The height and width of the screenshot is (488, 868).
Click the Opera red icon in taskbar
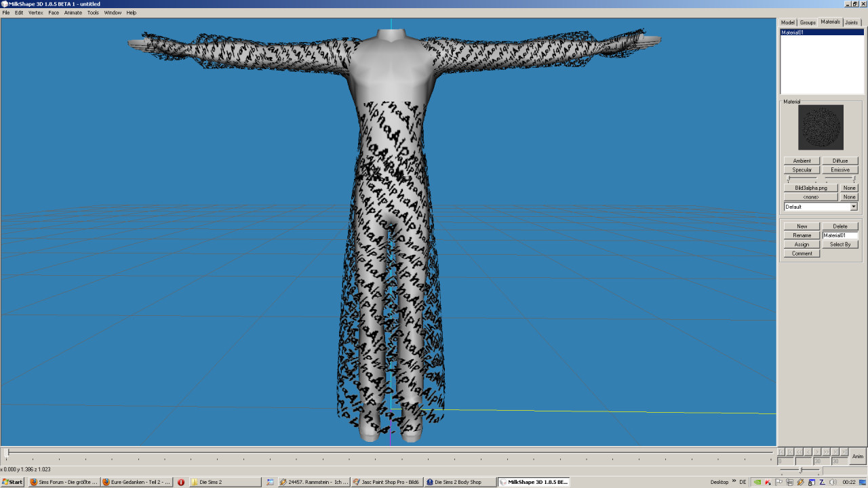tap(181, 482)
